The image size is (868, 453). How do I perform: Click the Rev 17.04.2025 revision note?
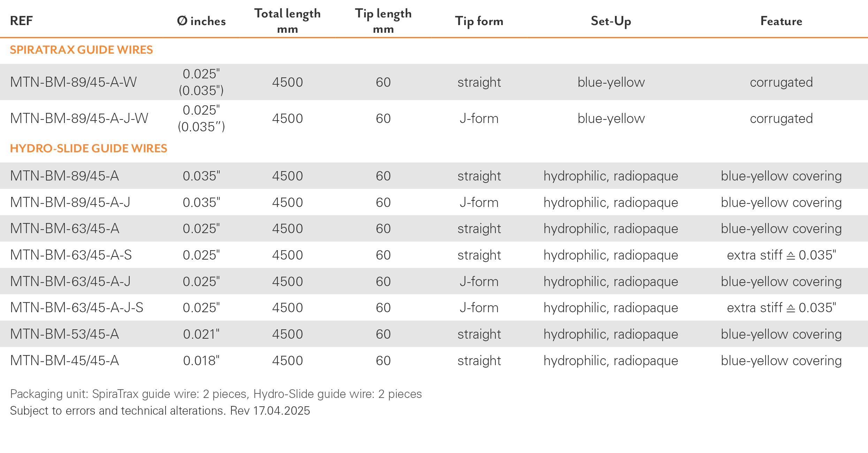270,411
